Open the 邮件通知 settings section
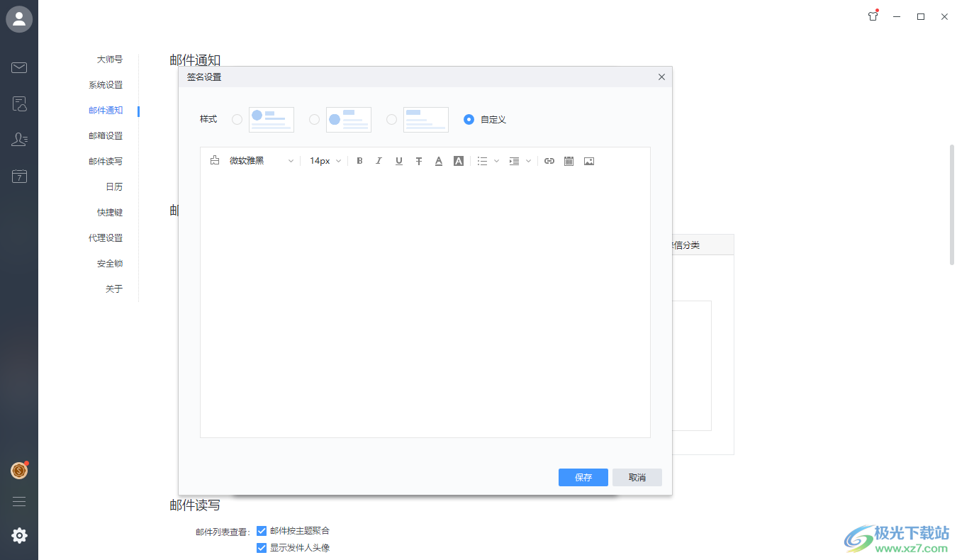 click(x=106, y=111)
